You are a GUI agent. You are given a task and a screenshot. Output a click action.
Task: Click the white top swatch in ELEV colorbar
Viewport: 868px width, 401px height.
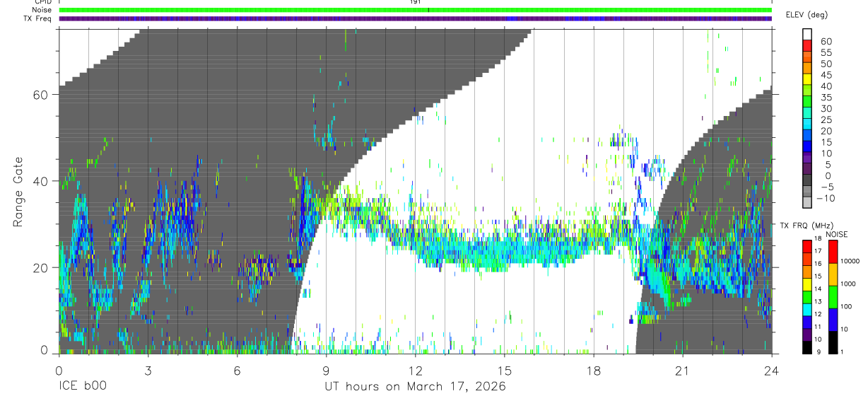click(807, 34)
